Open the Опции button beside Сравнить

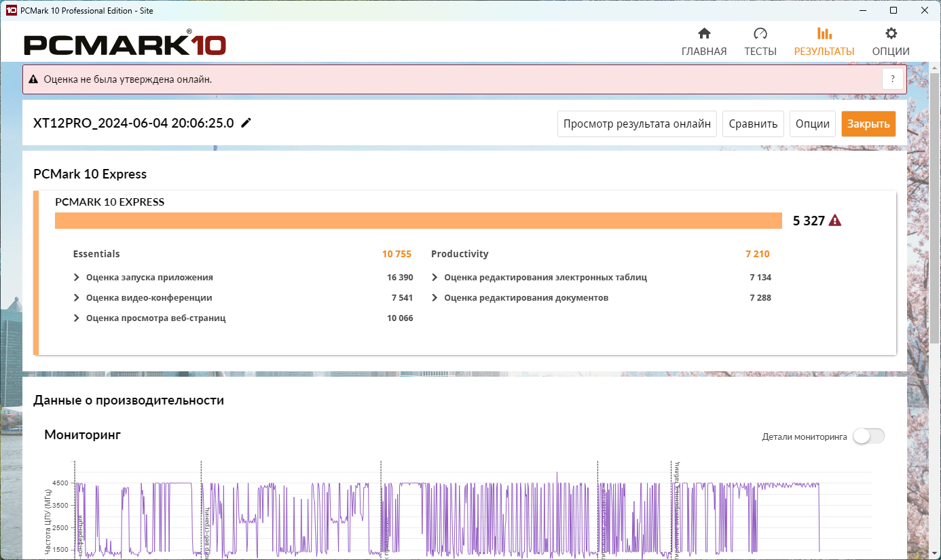click(813, 124)
